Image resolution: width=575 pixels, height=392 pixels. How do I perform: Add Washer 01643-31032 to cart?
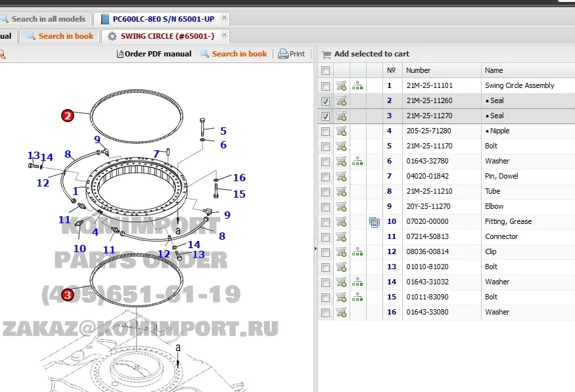(x=341, y=282)
